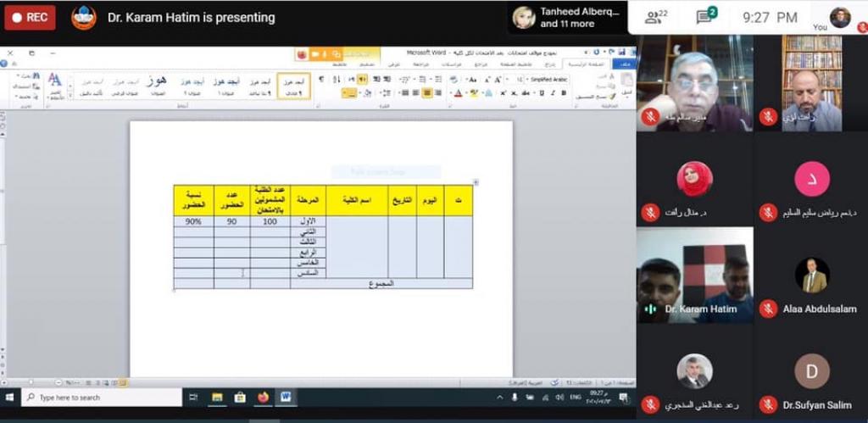Click the Type here to search box
Image resolution: width=868 pixels, height=423 pixels.
coord(102,397)
